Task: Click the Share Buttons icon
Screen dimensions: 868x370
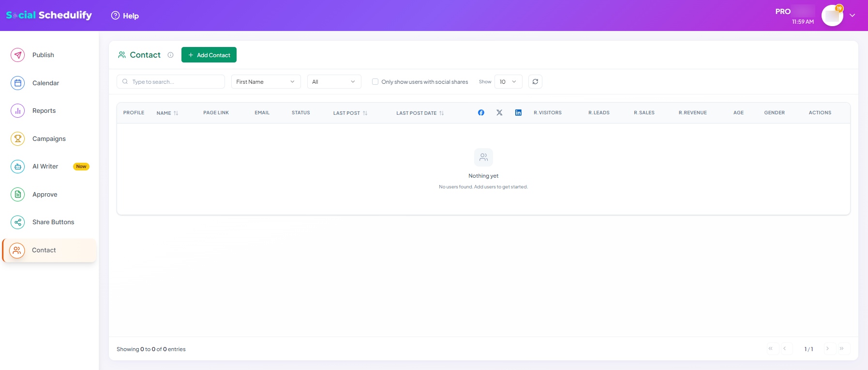Action: click(x=18, y=222)
